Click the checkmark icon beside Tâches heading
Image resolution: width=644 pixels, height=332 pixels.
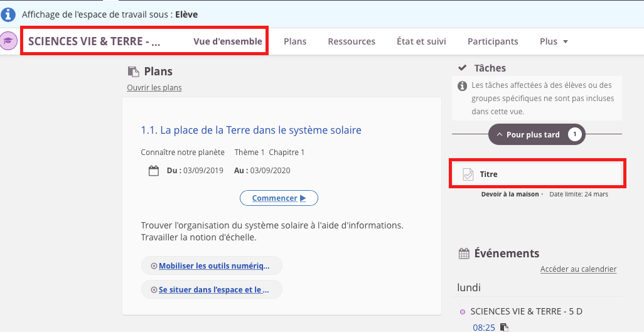(463, 68)
